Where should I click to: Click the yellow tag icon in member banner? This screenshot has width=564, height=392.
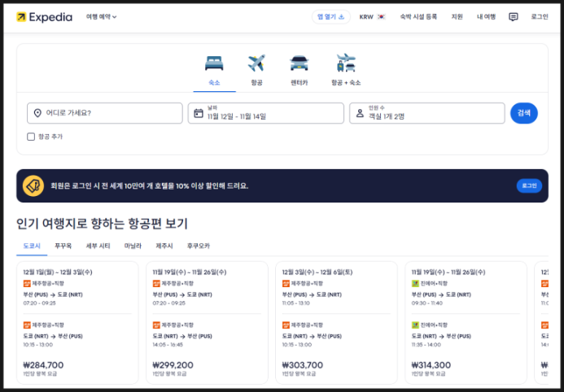[33, 185]
